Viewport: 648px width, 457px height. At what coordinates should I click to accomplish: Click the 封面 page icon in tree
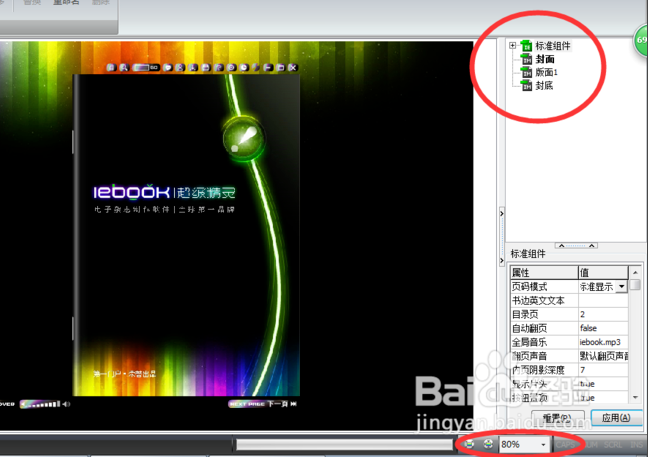tap(526, 59)
